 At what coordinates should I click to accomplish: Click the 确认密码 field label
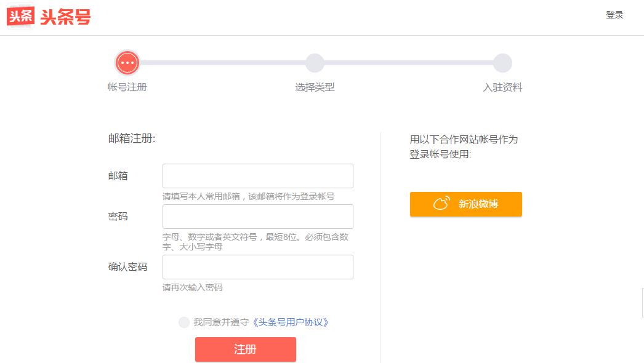pos(127,267)
